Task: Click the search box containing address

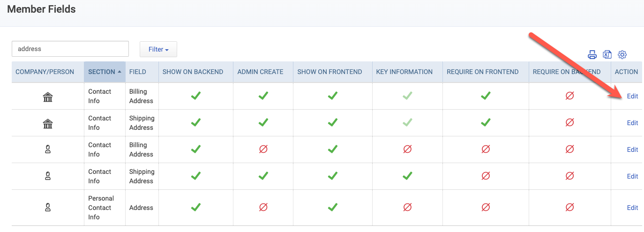Action: click(70, 49)
